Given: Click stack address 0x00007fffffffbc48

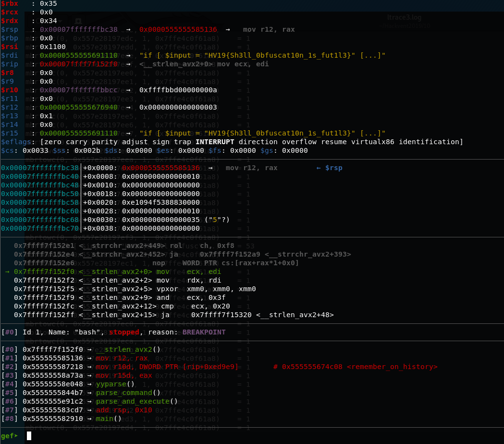Looking at the screenshot, I should [40, 185].
